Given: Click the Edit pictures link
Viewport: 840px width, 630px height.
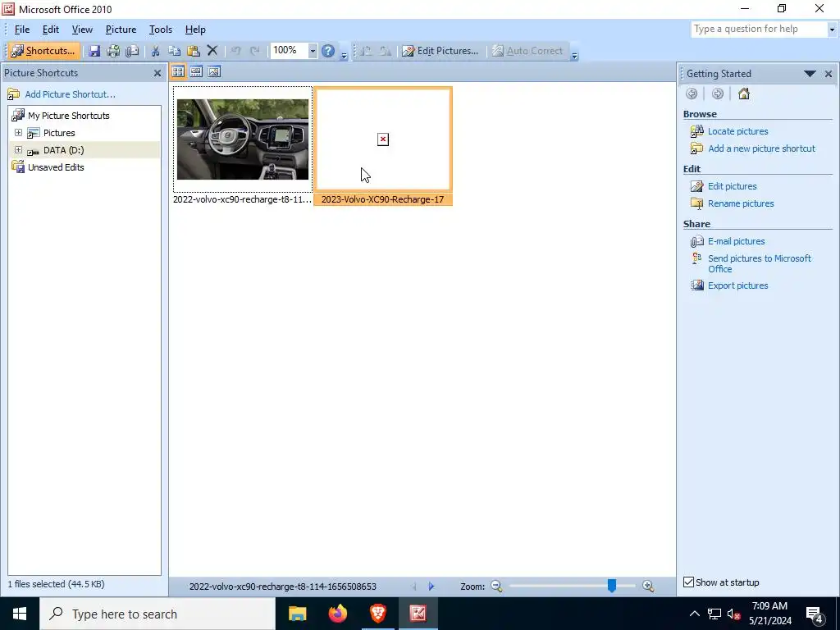Looking at the screenshot, I should 732,186.
